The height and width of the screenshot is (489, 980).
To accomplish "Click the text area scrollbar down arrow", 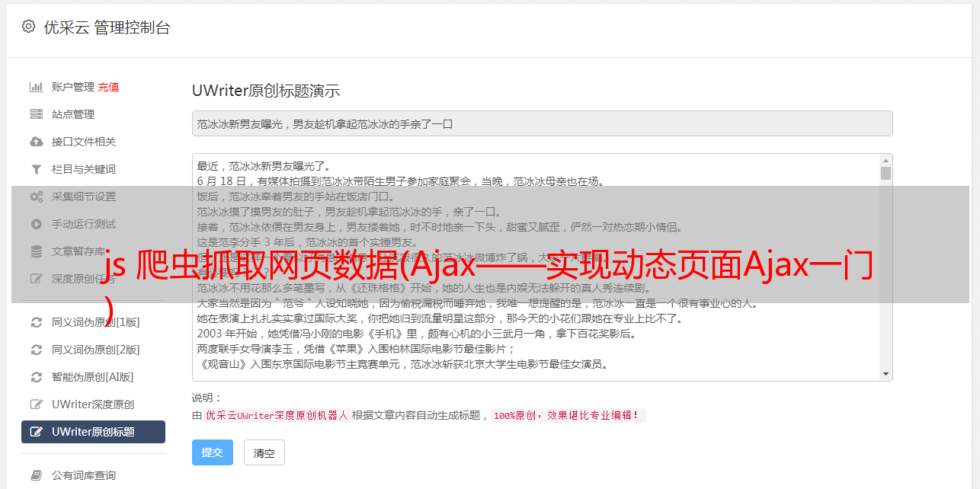I will point(886,374).
